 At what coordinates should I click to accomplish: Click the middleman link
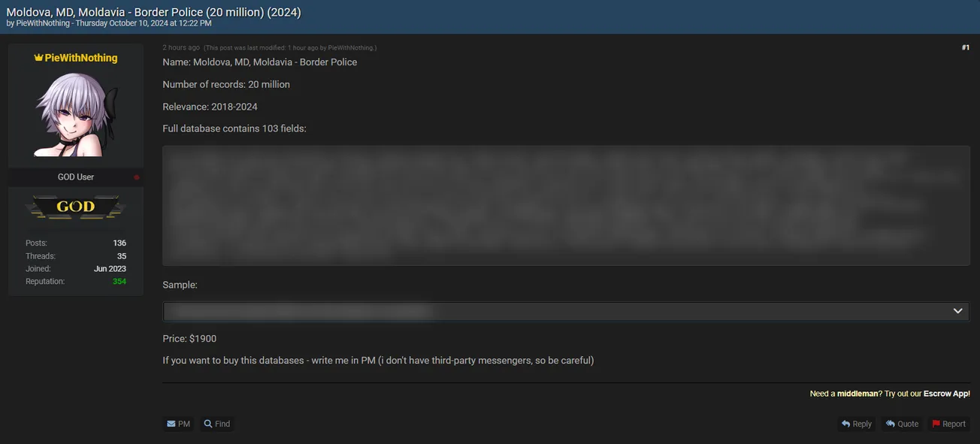[857, 394]
